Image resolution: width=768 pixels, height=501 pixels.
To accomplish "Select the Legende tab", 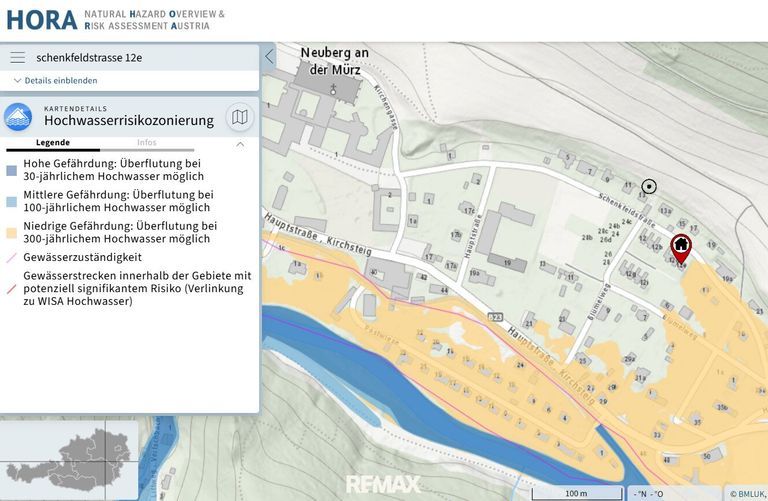I will click(53, 143).
